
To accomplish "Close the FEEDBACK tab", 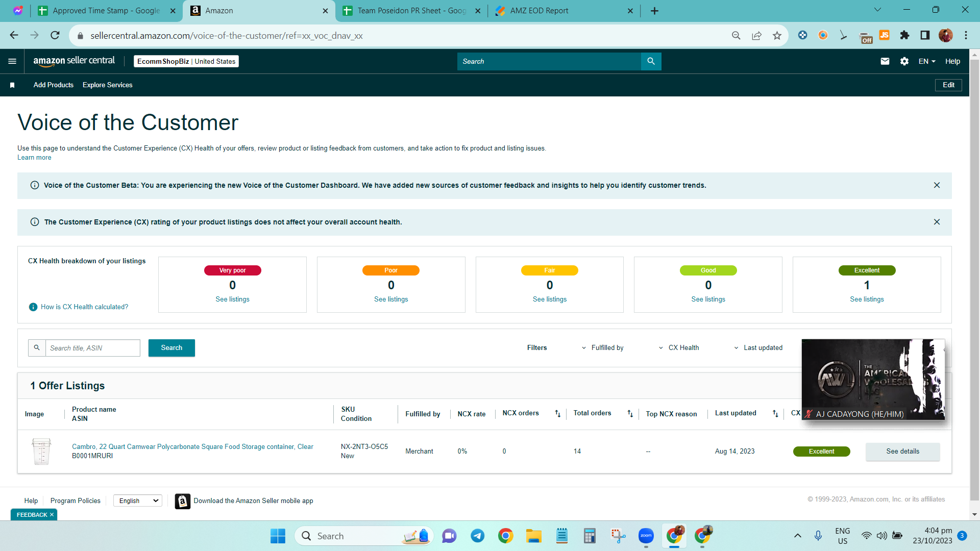I will tap(52, 515).
